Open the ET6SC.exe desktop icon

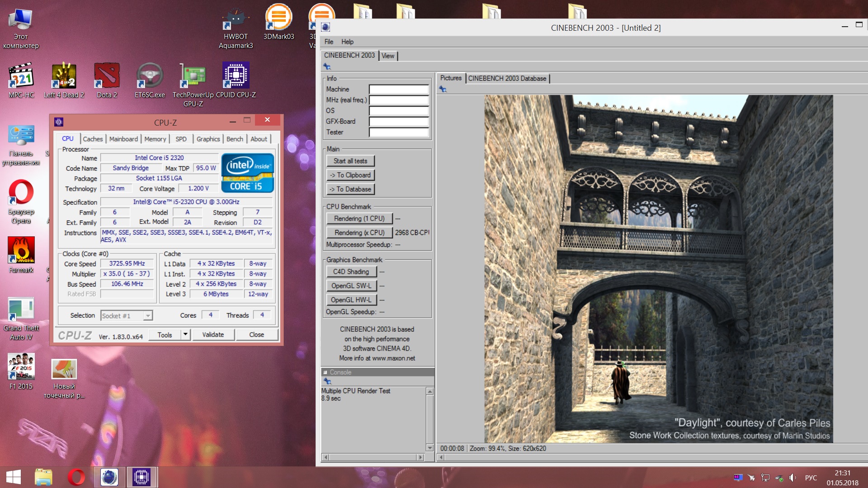click(x=150, y=80)
